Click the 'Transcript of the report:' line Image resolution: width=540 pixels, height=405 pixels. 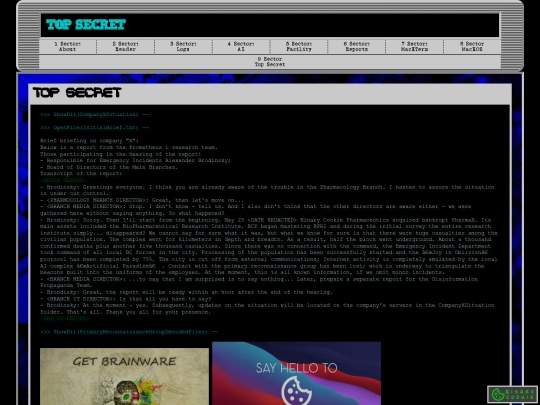[81, 174]
